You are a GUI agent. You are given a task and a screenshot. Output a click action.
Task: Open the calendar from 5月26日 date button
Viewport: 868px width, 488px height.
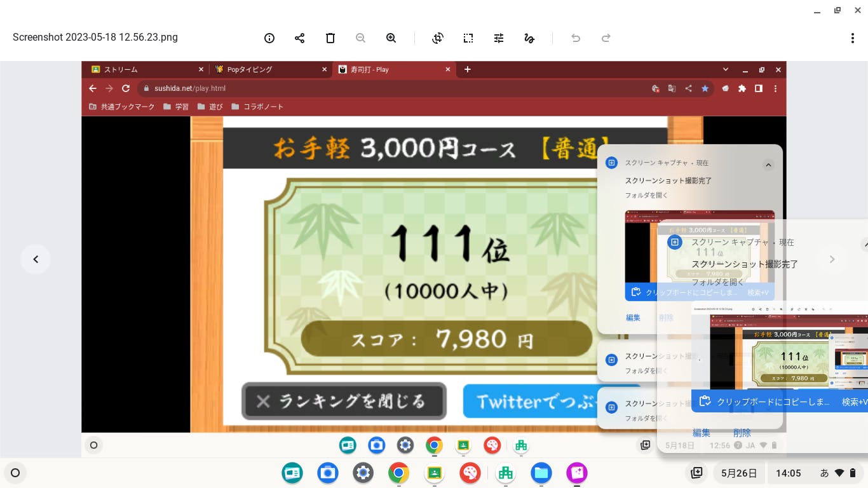739,473
